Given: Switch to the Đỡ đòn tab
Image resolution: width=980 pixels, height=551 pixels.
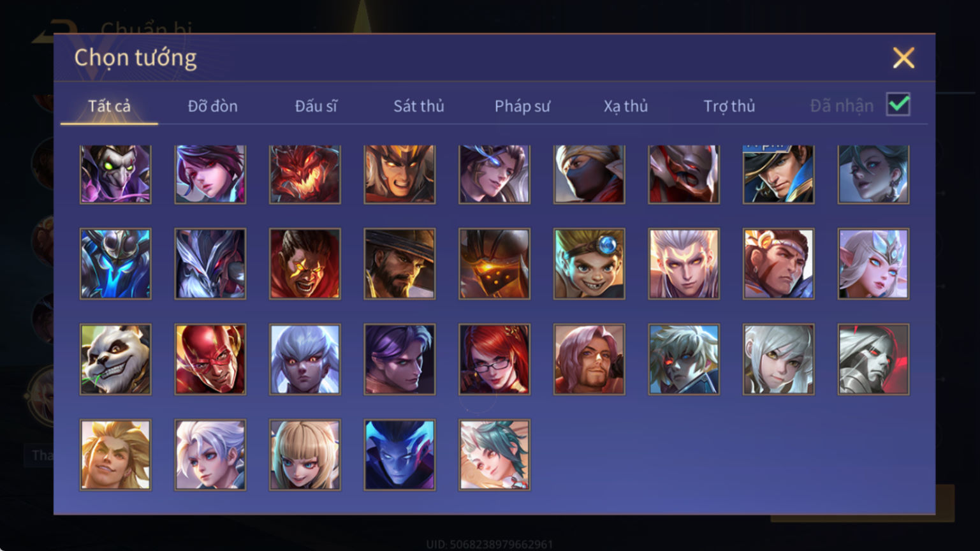Looking at the screenshot, I should click(x=212, y=106).
